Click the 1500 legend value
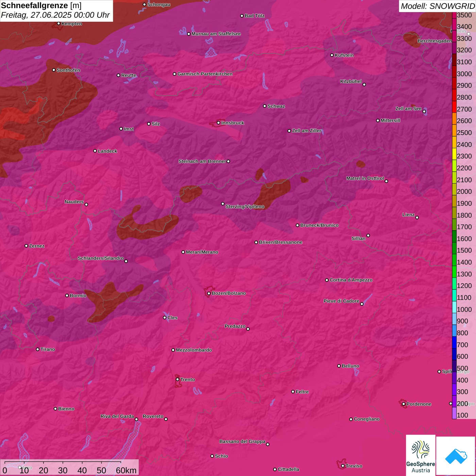Image resolution: width=476 pixels, height=476 pixels. point(464,250)
